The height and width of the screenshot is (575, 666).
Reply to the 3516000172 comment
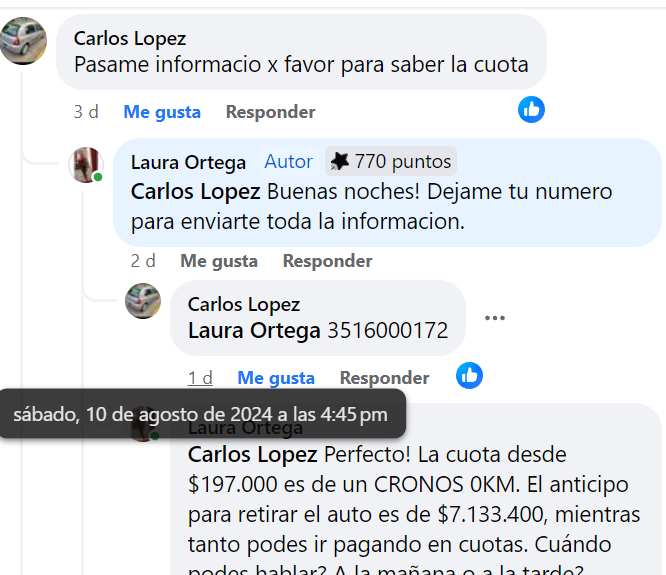384,378
